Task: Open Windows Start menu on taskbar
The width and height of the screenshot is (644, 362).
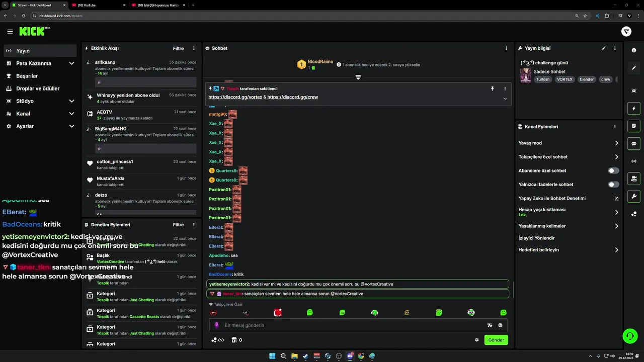Action: coord(272,356)
